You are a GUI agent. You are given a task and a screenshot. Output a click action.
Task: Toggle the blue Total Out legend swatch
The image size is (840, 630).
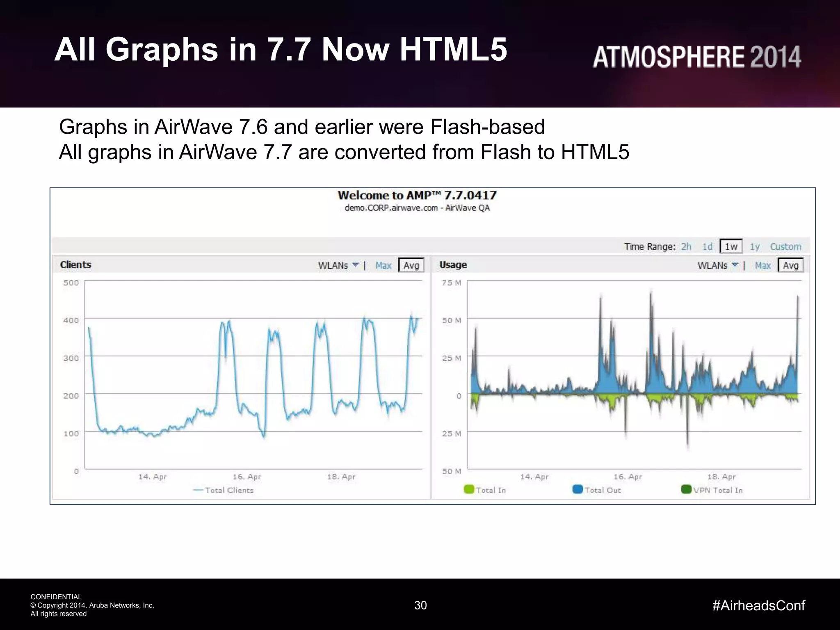pyautogui.click(x=577, y=489)
